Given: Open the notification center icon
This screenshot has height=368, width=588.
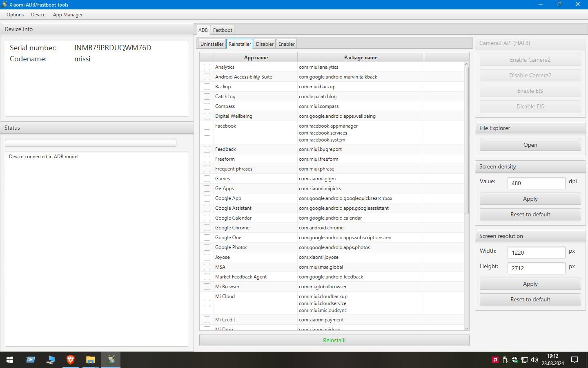Looking at the screenshot, I should pyautogui.click(x=575, y=360).
